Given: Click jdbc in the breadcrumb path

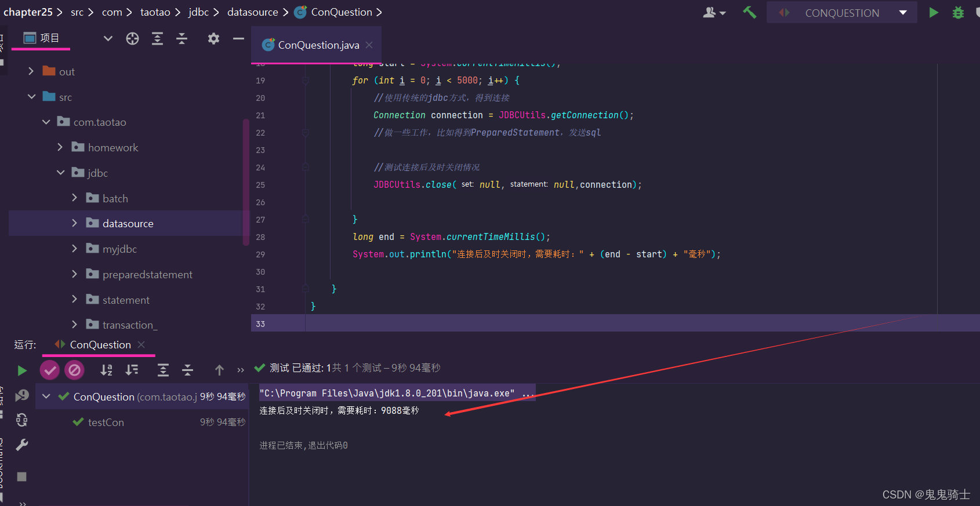Looking at the screenshot, I should click(198, 12).
